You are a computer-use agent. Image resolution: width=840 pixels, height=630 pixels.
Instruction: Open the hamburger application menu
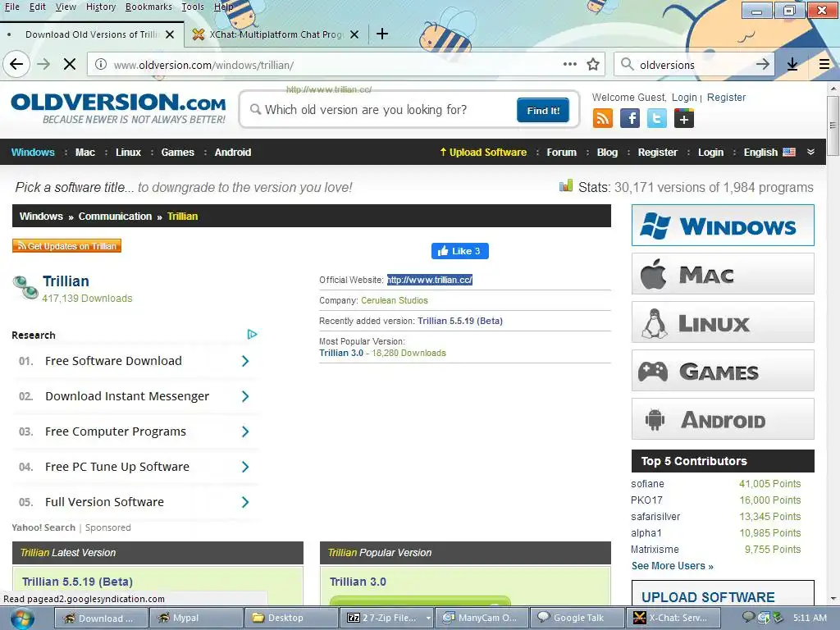point(824,64)
